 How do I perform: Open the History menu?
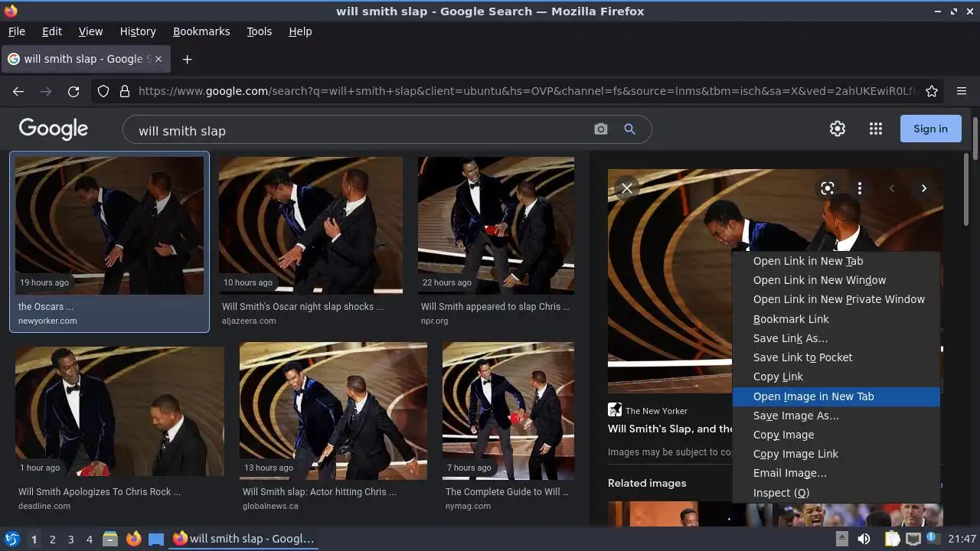click(138, 31)
